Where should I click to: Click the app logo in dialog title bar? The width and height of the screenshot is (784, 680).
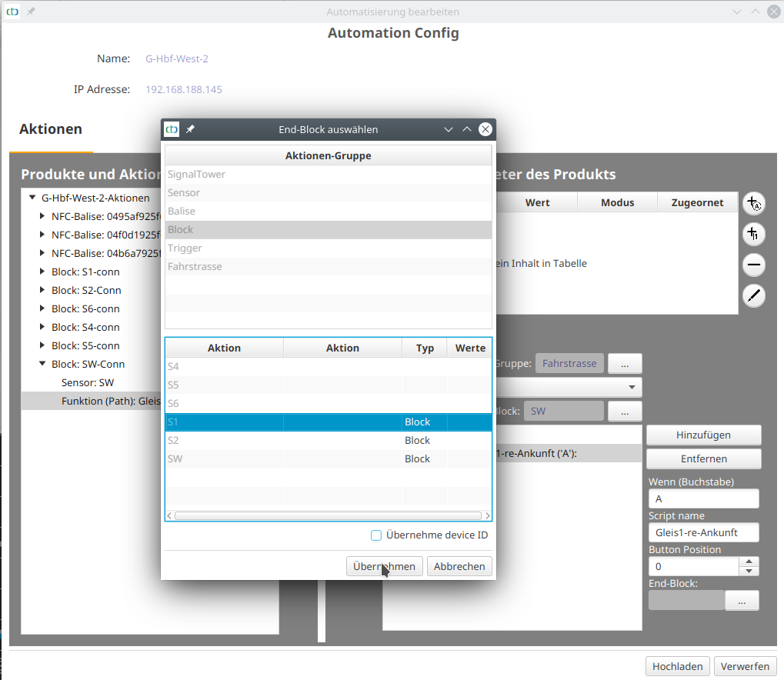pos(172,129)
